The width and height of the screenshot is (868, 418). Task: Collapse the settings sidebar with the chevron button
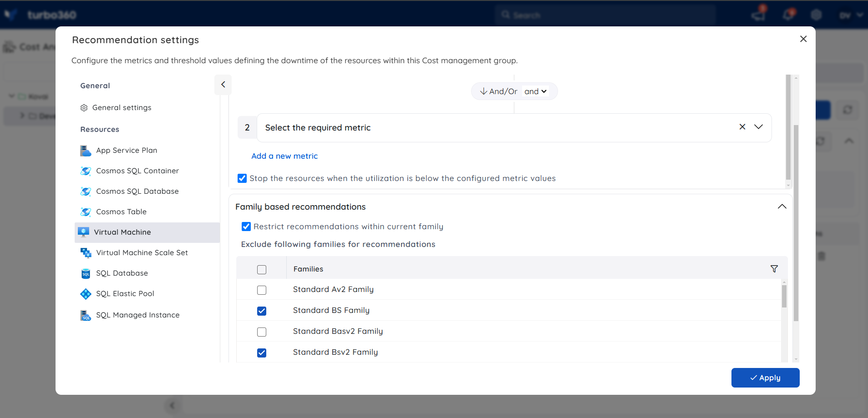(x=223, y=85)
